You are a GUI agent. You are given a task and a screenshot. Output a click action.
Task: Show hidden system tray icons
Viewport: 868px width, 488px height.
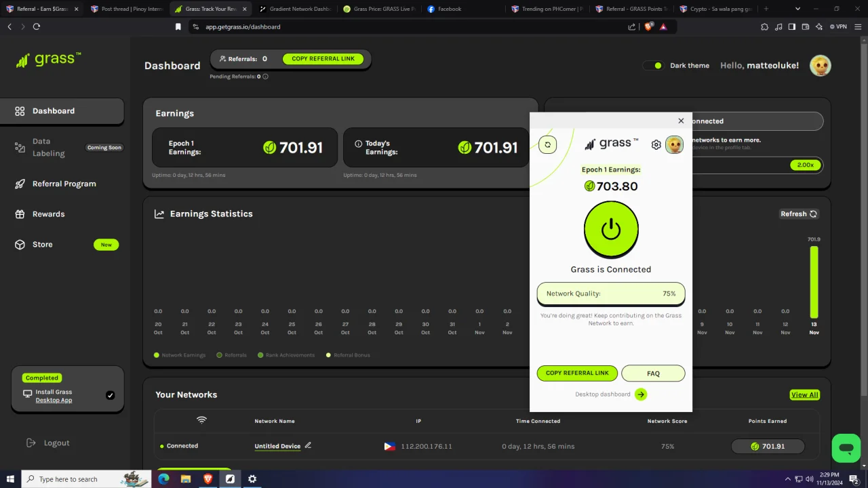[x=787, y=479]
